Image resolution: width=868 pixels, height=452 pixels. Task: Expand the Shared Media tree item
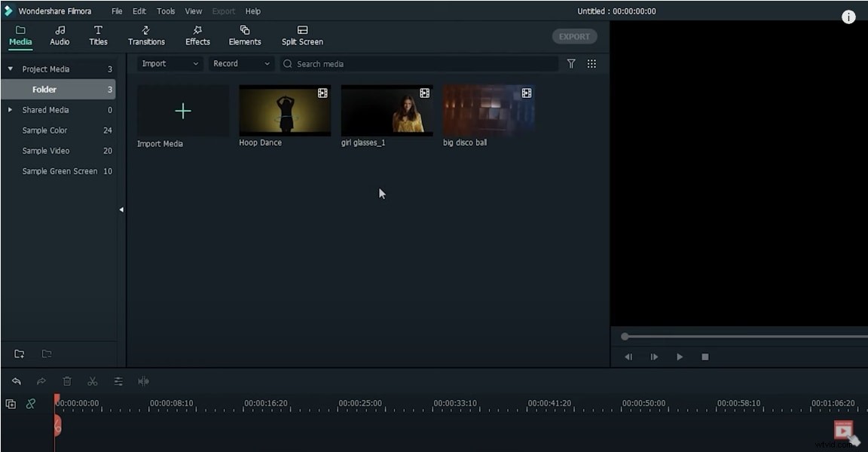pos(10,109)
